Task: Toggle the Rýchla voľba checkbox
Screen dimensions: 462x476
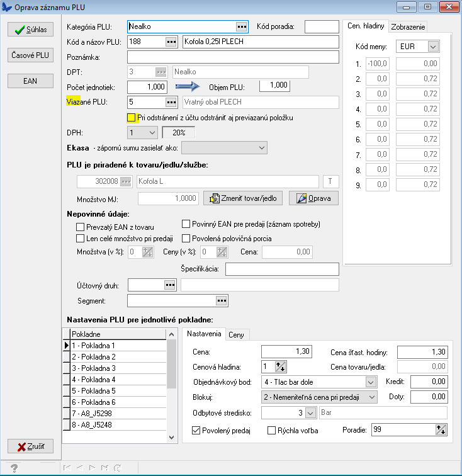Action: pos(272,431)
